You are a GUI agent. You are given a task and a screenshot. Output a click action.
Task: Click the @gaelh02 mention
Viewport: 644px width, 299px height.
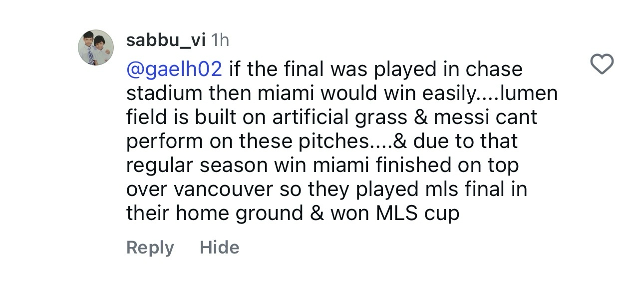pos(174,69)
